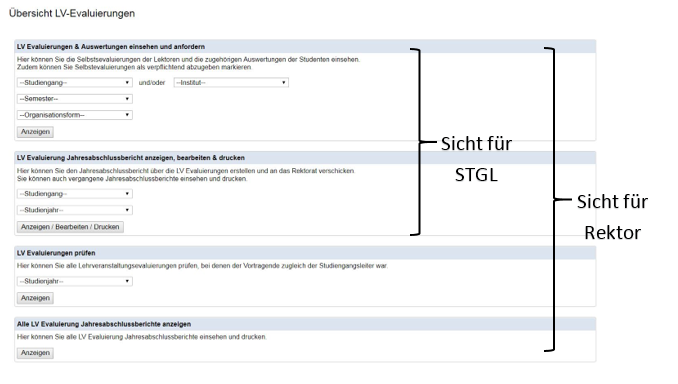Click the LV Evaluierungen prüfen section header
Viewport: 678px width, 384px height.
click(56, 253)
